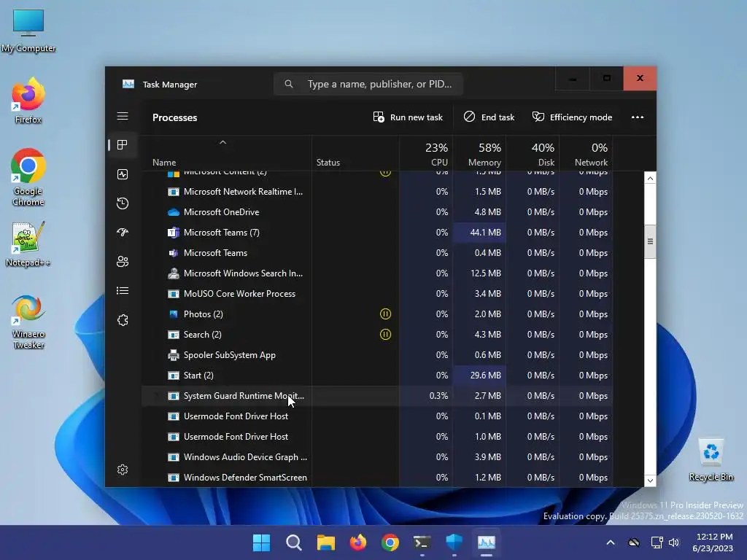Open the Users page icon in sidebar
Image resolution: width=747 pixels, height=560 pixels.
coord(123,262)
